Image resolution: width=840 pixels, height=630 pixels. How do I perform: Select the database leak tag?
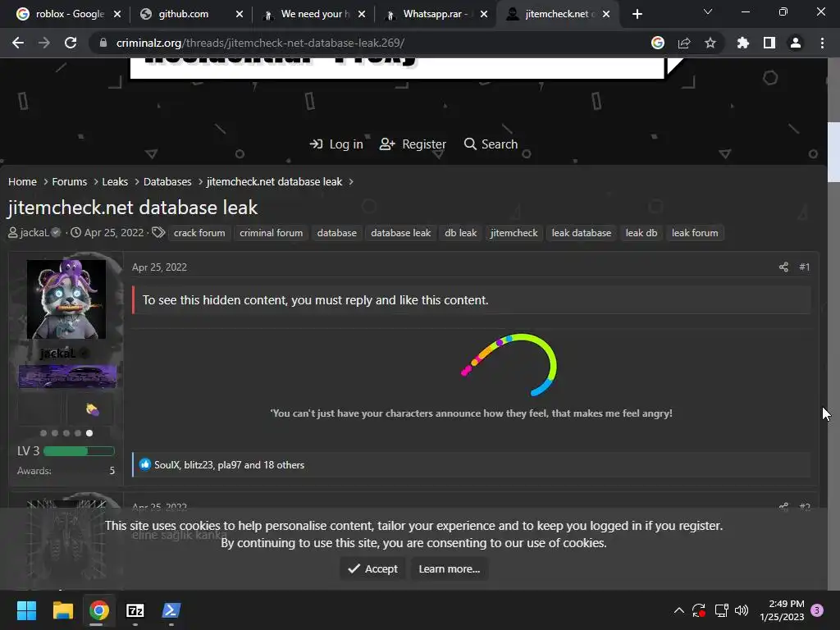pyautogui.click(x=400, y=233)
